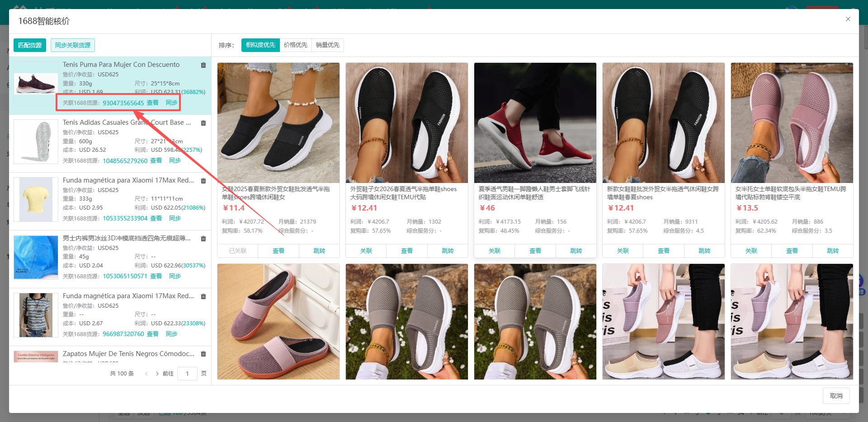Open the red sneakers product image
Image resolution: width=868 pixels, height=422 pixels.
535,123
